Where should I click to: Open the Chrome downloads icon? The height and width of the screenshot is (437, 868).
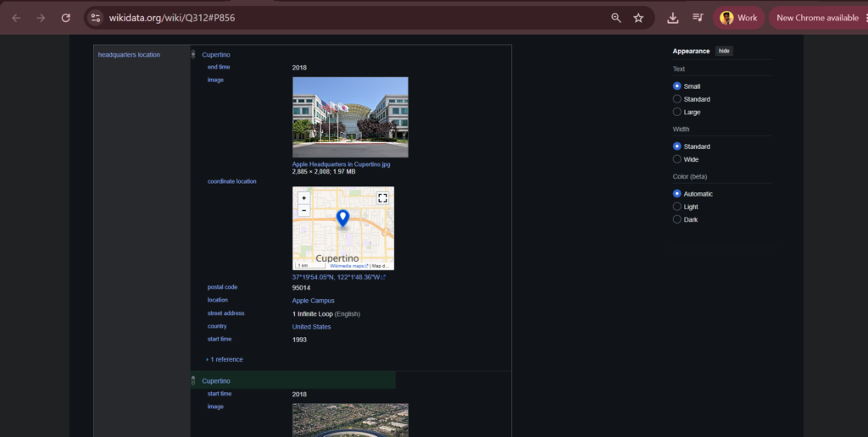coord(672,18)
